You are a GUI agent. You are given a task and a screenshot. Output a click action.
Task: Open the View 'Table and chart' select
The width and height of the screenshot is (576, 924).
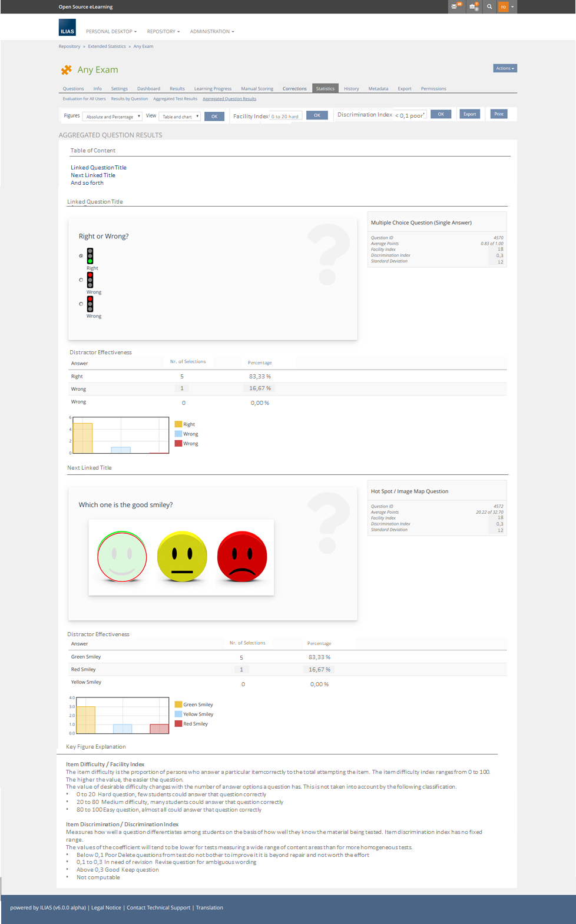click(x=180, y=117)
